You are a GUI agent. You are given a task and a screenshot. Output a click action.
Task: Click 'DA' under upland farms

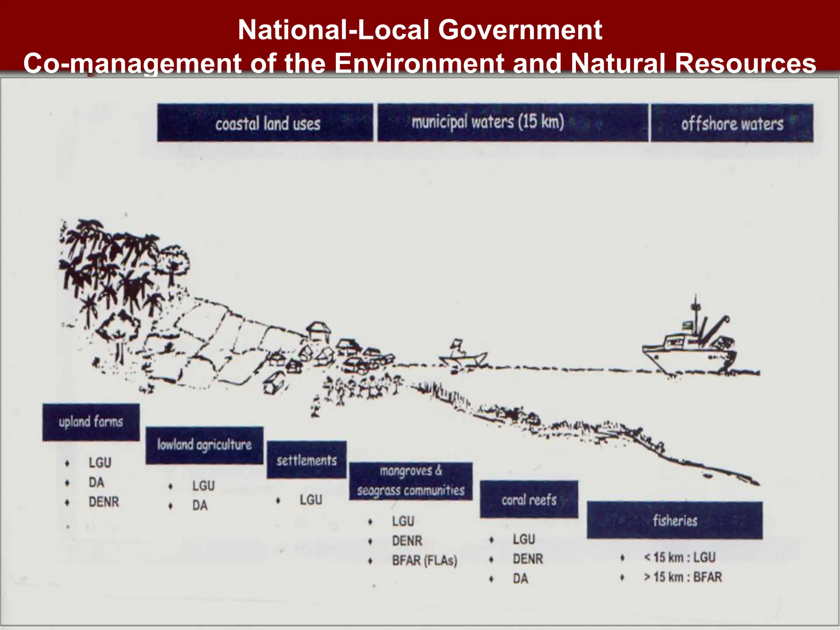(96, 482)
